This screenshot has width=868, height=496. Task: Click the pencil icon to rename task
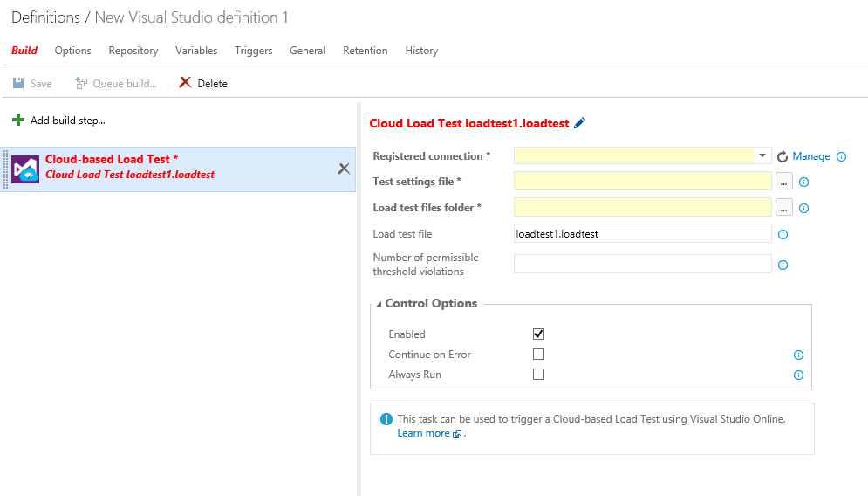579,123
